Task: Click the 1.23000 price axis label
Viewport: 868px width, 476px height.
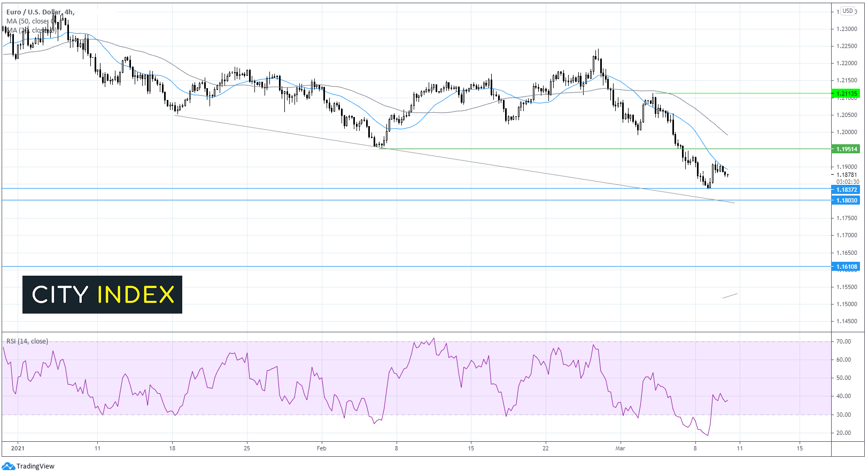Action: coord(847,29)
